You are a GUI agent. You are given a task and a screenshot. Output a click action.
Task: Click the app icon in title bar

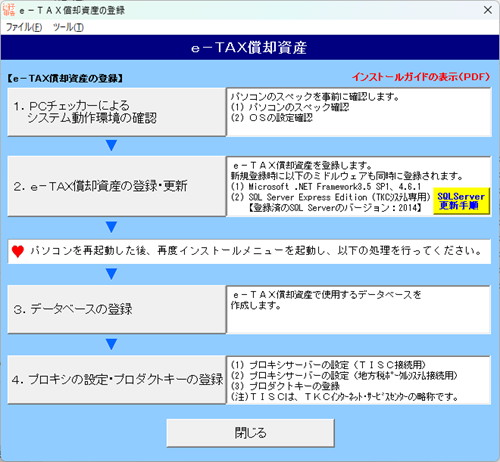click(x=9, y=10)
